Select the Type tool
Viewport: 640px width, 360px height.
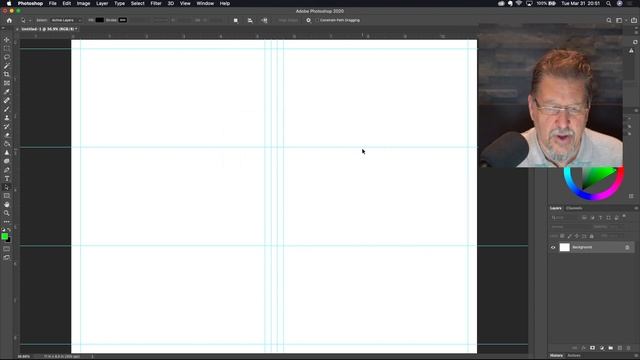pos(7,178)
